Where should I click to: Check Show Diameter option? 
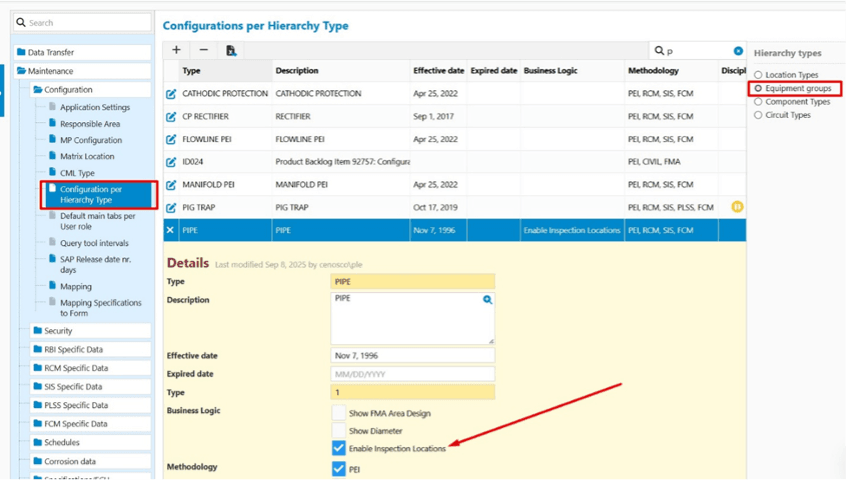[x=339, y=431]
